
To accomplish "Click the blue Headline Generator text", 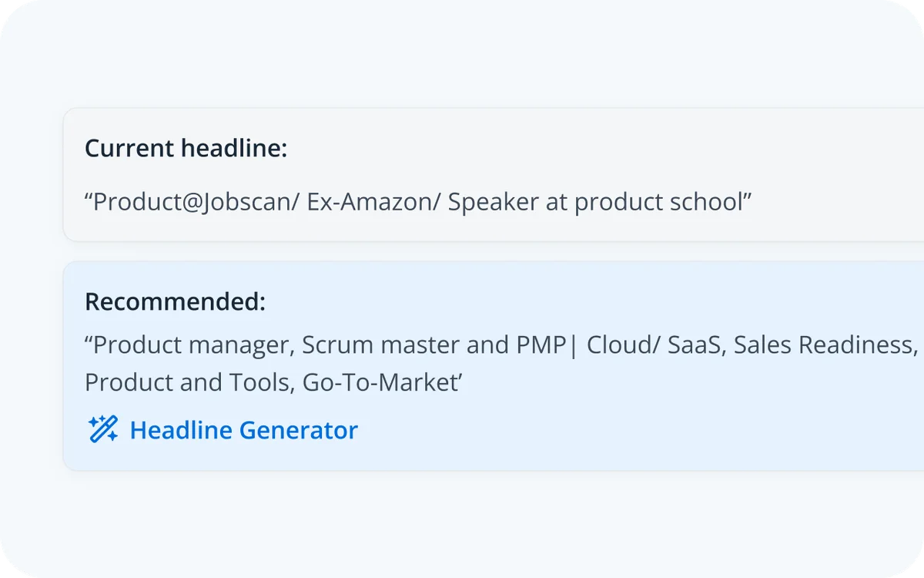I will (x=243, y=430).
